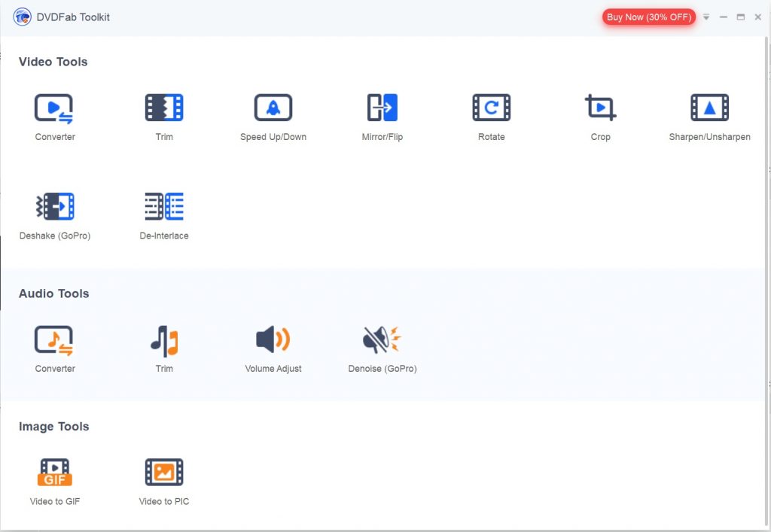
Task: Open the Audio Converter tool
Action: click(54, 340)
